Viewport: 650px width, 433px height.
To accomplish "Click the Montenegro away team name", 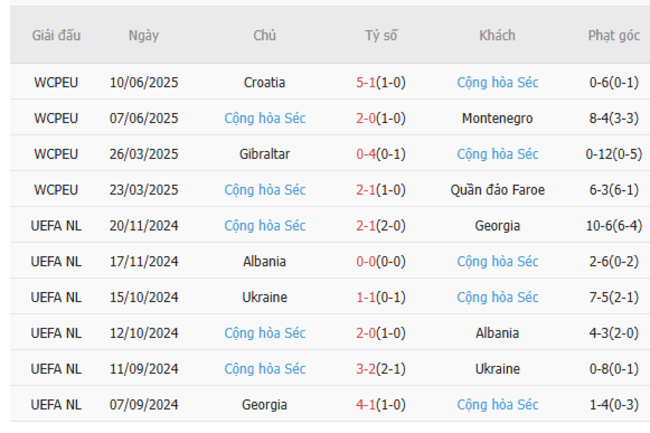I will [x=497, y=118].
